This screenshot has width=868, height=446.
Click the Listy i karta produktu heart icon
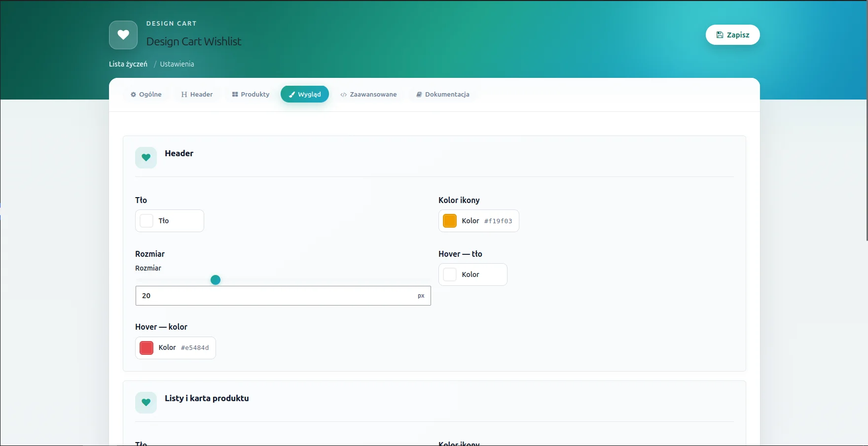(x=146, y=403)
